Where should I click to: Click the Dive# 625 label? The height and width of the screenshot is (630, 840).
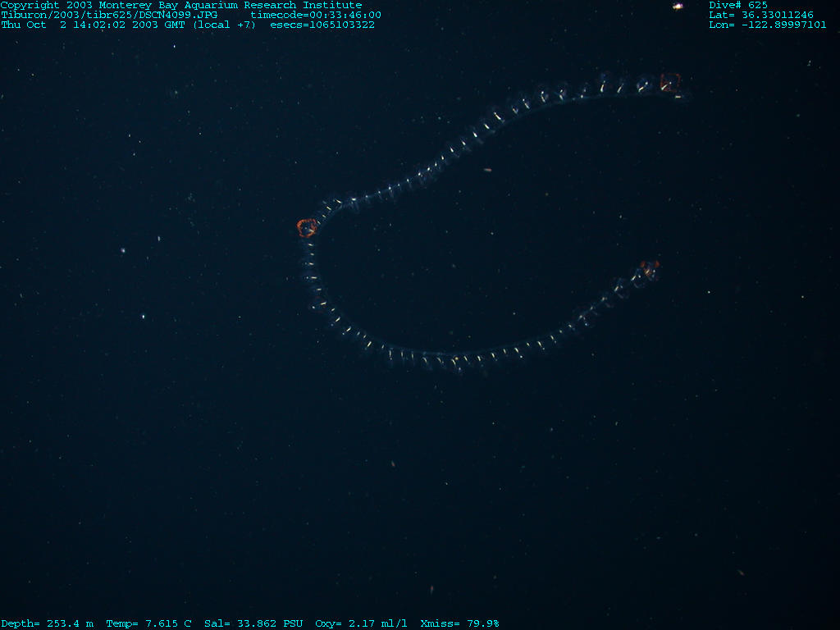tap(738, 5)
